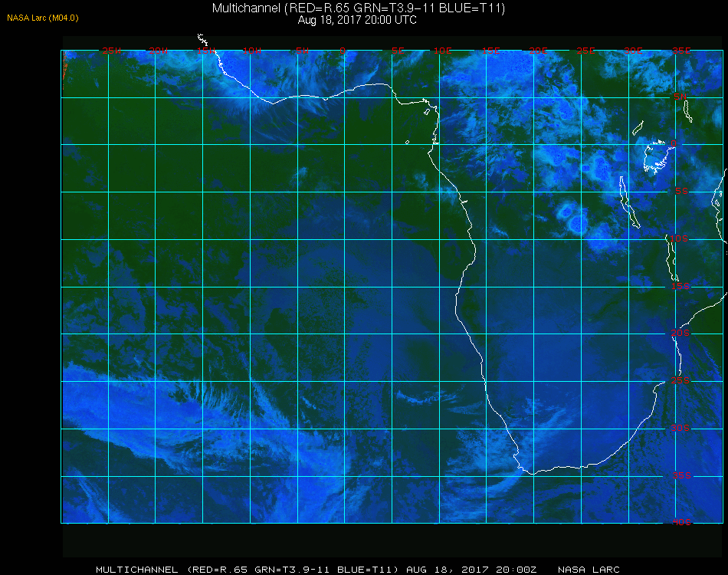The width and height of the screenshot is (728, 575).
Task: Click the 25W longitude label
Action: pyautogui.click(x=111, y=51)
